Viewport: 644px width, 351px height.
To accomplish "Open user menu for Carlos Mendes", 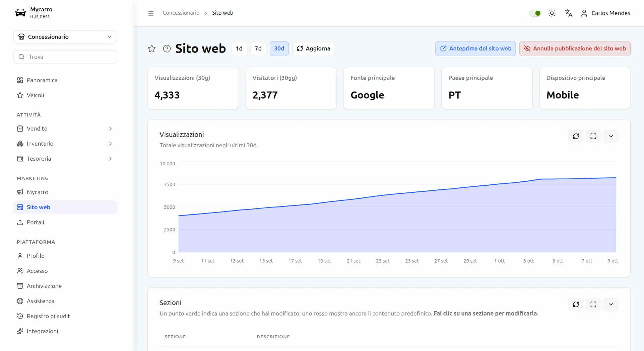I will pyautogui.click(x=605, y=13).
